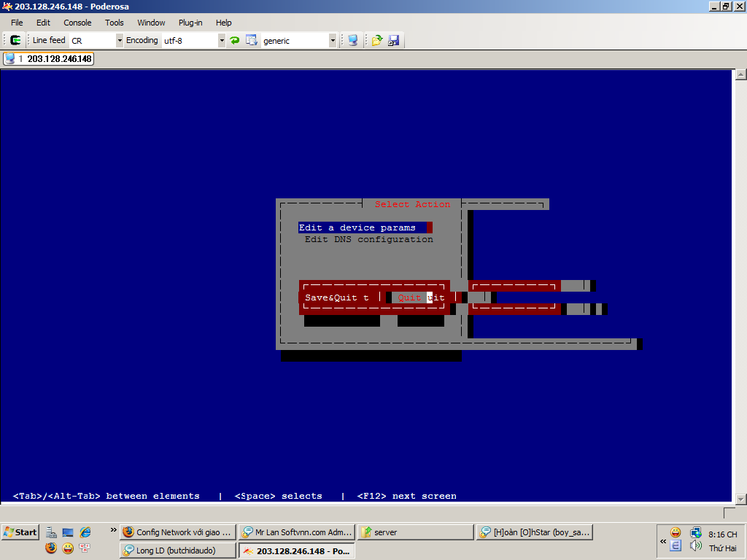Click the green refresh arrow icon

tap(235, 41)
